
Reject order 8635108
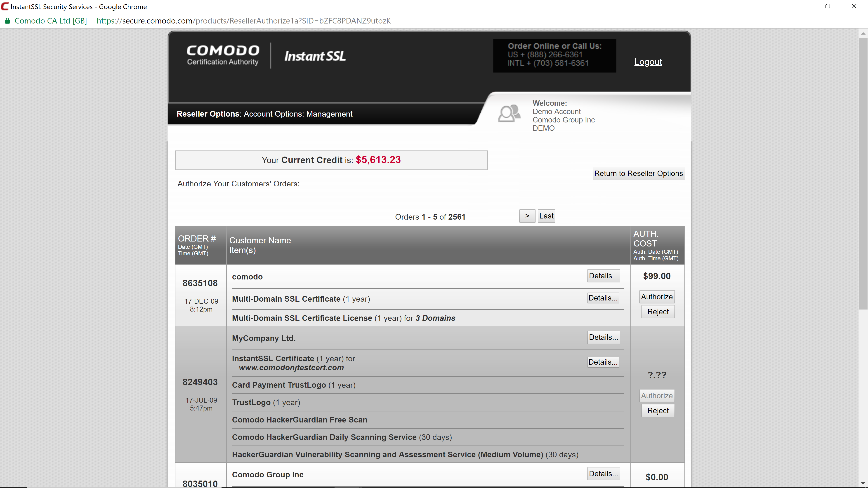point(658,312)
